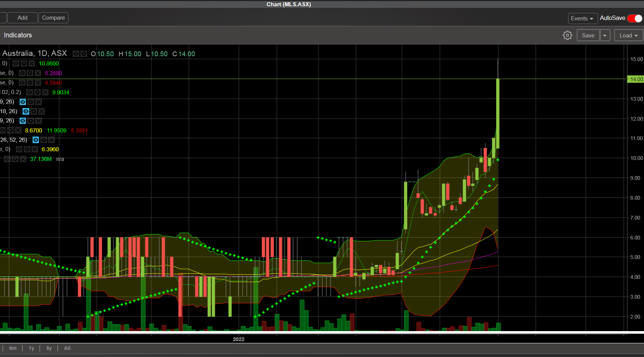Remove the 4.5940 indicator
Screen dimensions: 644x357
38,83
